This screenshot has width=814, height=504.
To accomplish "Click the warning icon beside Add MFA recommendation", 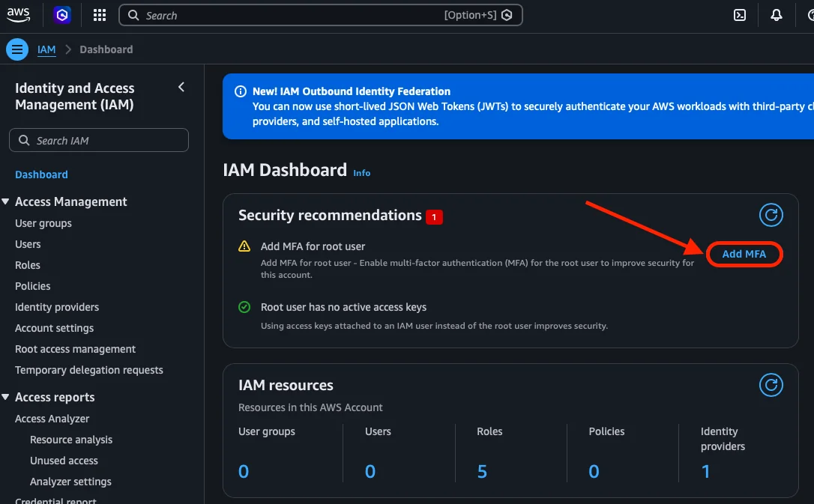I will 244,245.
